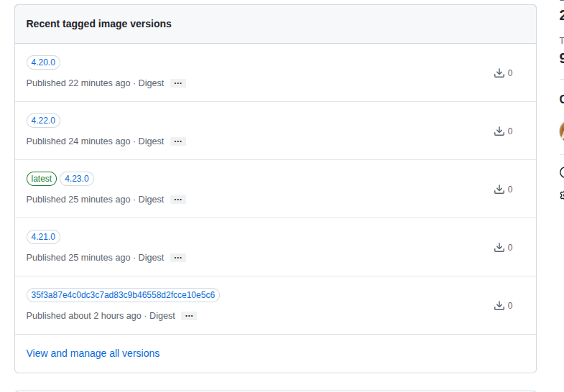Show the digest details for the 4.23.0 row
Image resolution: width=564 pixels, height=392 pixels.
(178, 200)
